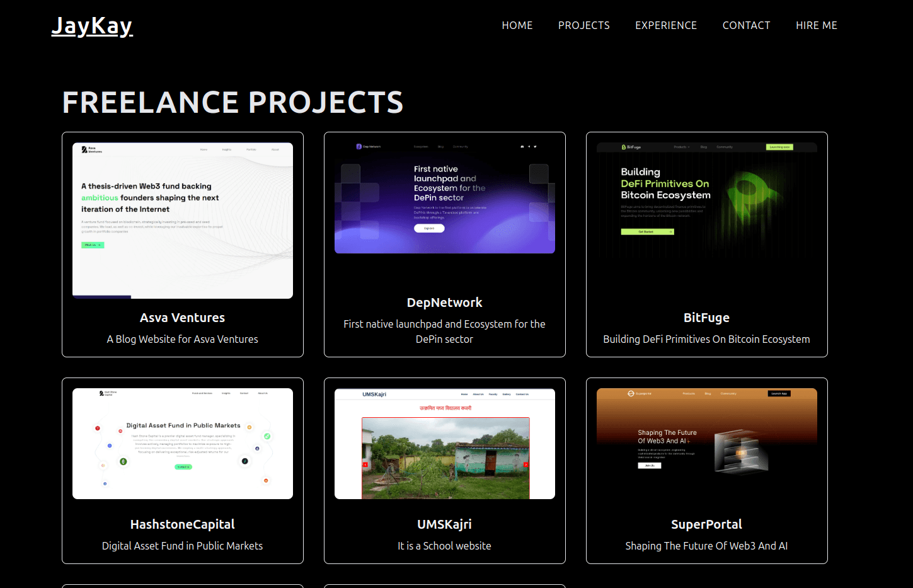Open the Asva Ventures screenshot thumbnail
The width and height of the screenshot is (913, 588).
point(183,221)
